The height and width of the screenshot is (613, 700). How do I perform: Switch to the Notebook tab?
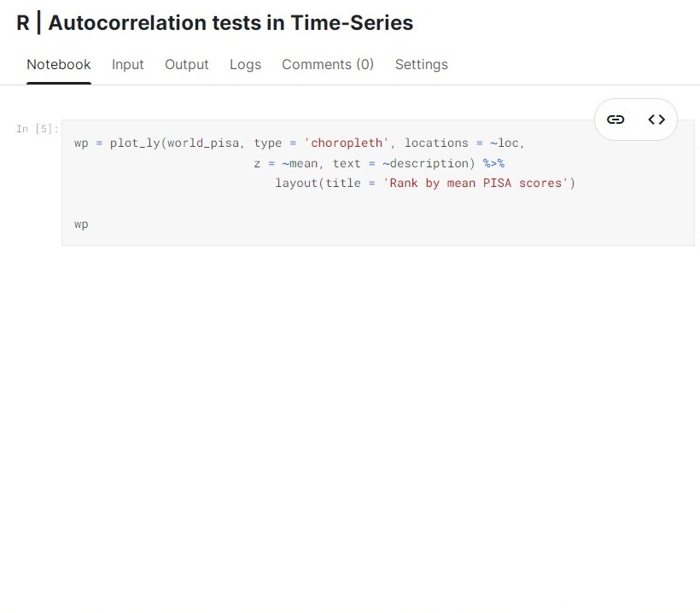pos(59,65)
